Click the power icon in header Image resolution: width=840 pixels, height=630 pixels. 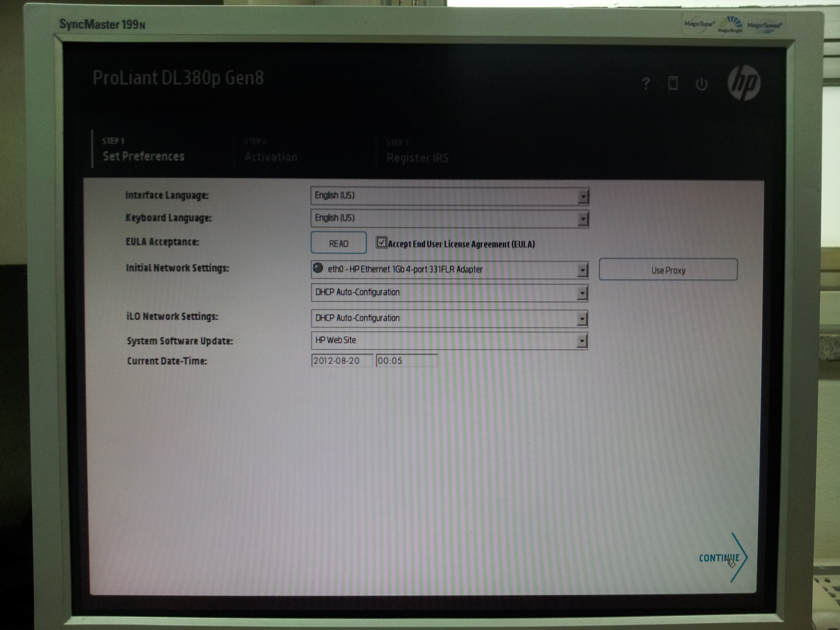coord(701,84)
